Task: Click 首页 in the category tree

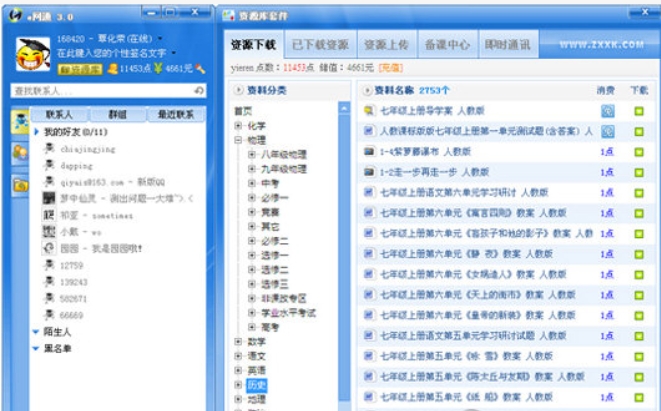Action: [243, 111]
